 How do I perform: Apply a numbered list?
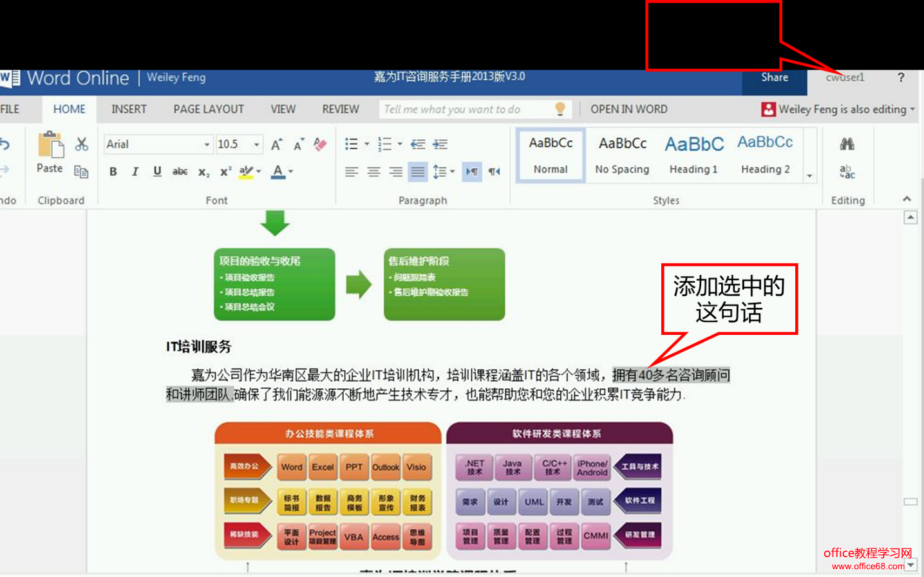tap(384, 144)
